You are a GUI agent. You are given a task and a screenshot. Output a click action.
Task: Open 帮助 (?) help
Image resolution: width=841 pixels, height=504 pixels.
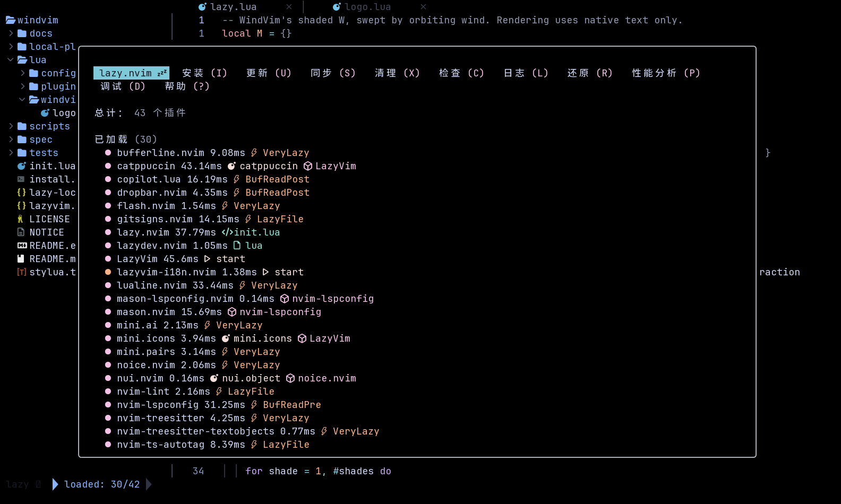(187, 86)
